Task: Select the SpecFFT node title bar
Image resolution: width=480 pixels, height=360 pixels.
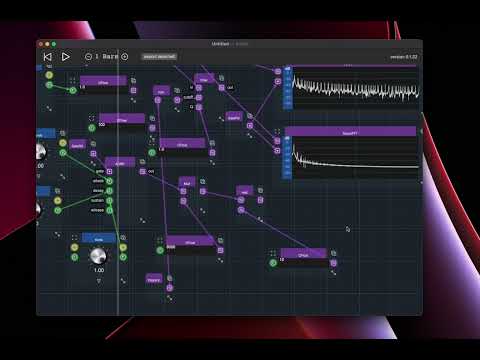Action: point(350,132)
